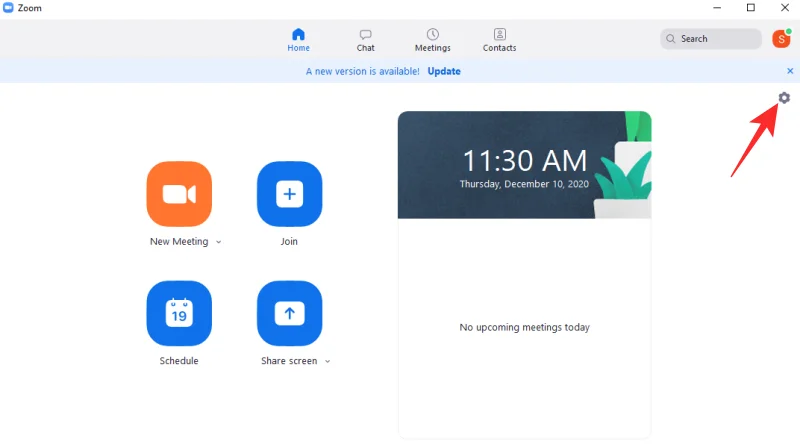Open the profile avatar menu
The height and width of the screenshot is (447, 800).
tap(781, 39)
